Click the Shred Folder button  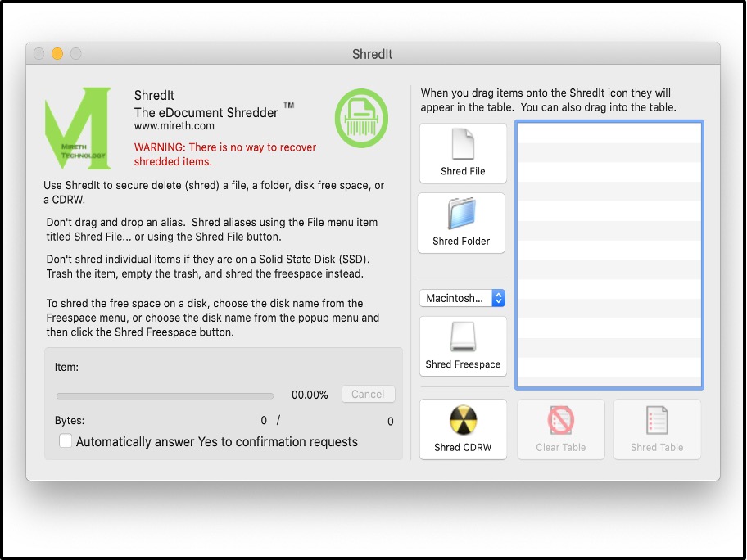(x=461, y=223)
